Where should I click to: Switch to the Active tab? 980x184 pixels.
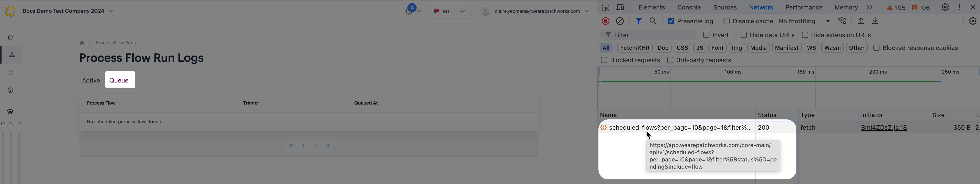point(91,80)
